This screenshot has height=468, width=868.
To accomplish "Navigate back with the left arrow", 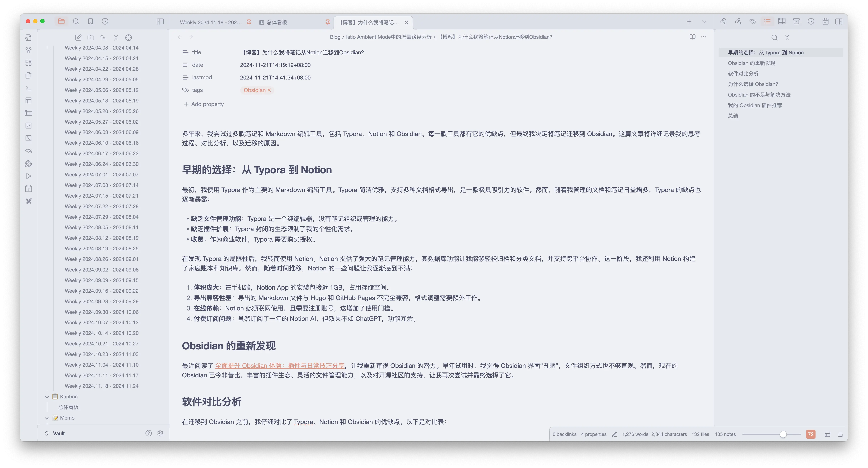I will tap(180, 37).
